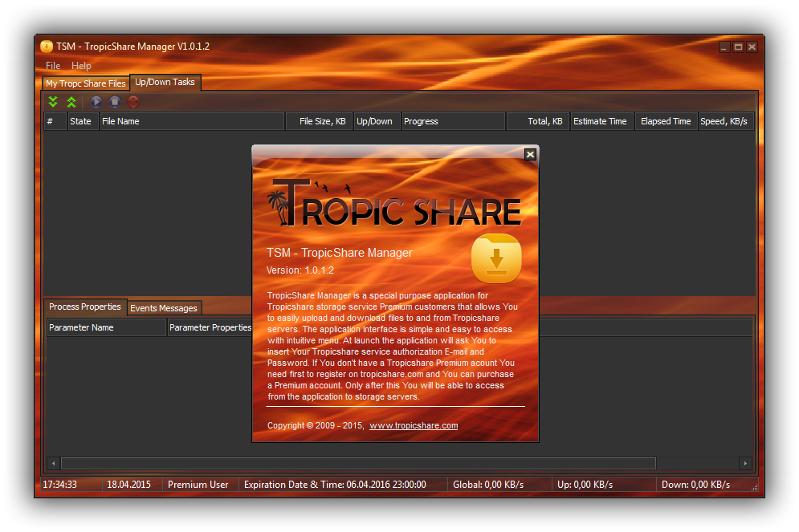Close the TropicShare Manager main window

tap(752, 47)
